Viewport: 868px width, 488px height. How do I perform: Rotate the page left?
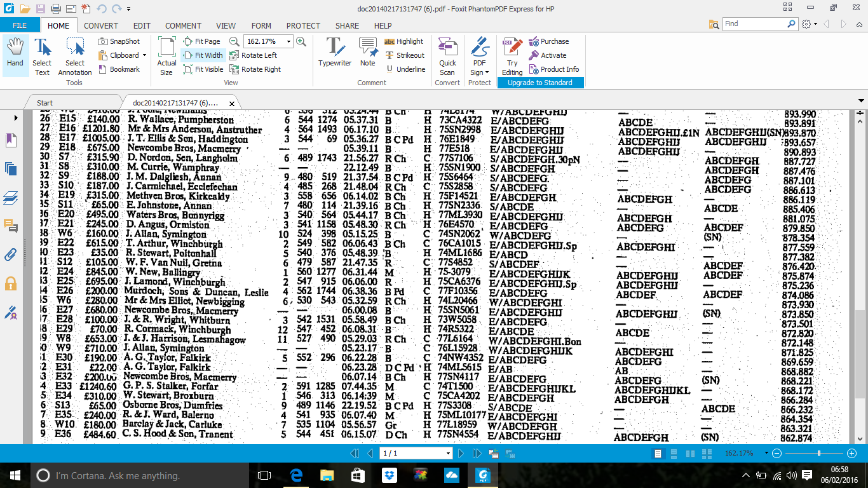(x=254, y=55)
